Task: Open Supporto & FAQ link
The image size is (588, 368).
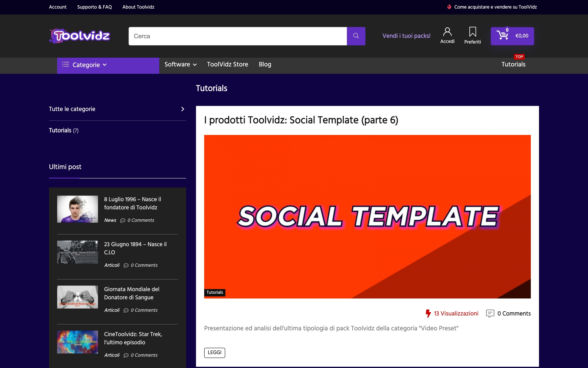Action: coord(94,7)
